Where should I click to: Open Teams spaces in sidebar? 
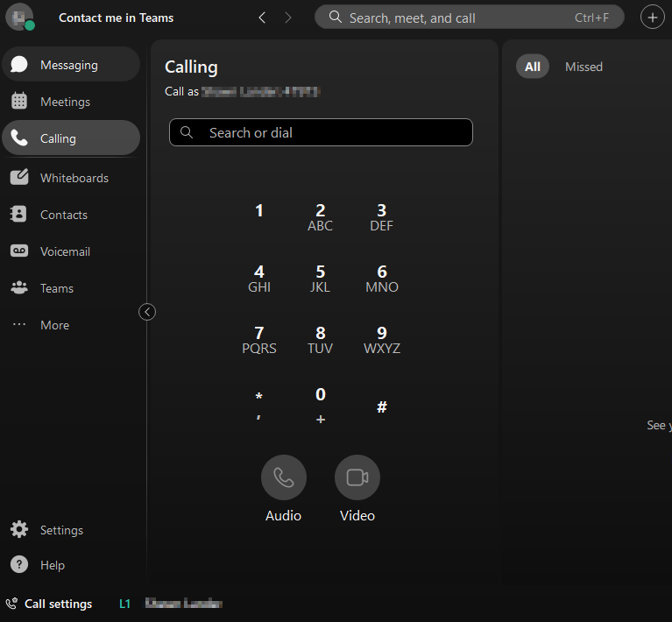[56, 288]
